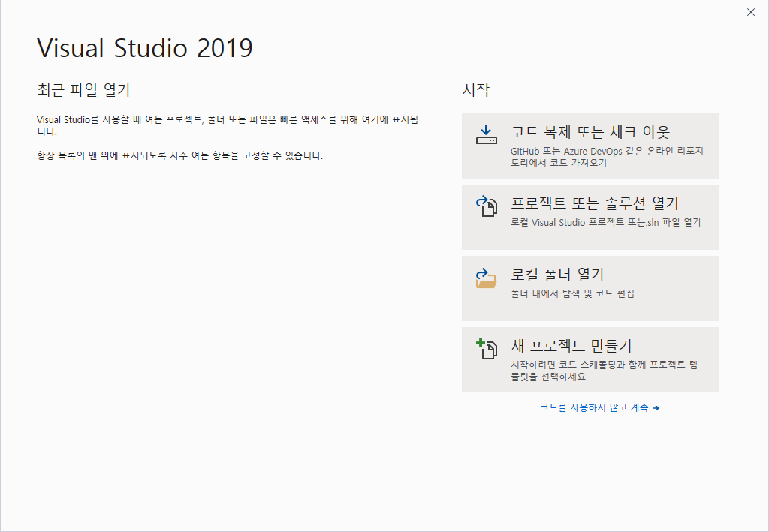Click the new project plus icon
The image size is (769, 532).
[x=486, y=349]
